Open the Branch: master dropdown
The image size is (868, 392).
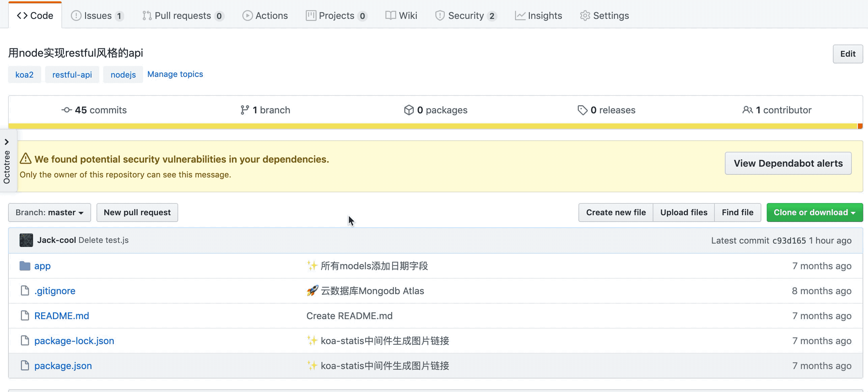(50, 213)
